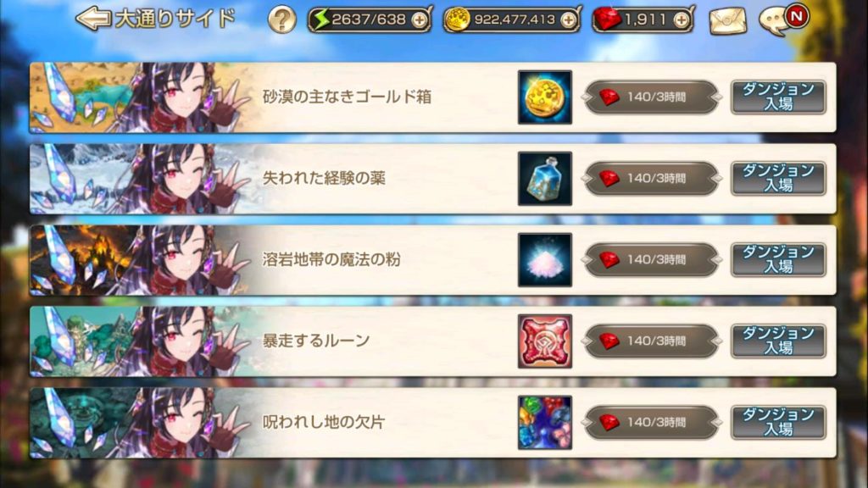The image size is (868, 488).
Task: Select the 暴走するルーン dungeon row title
Action: click(316, 341)
